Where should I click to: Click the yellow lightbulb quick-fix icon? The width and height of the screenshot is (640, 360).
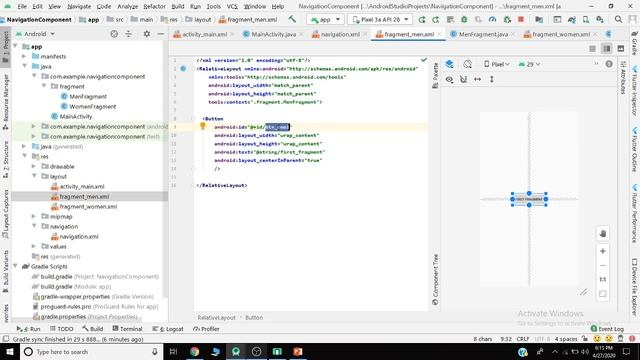click(202, 126)
